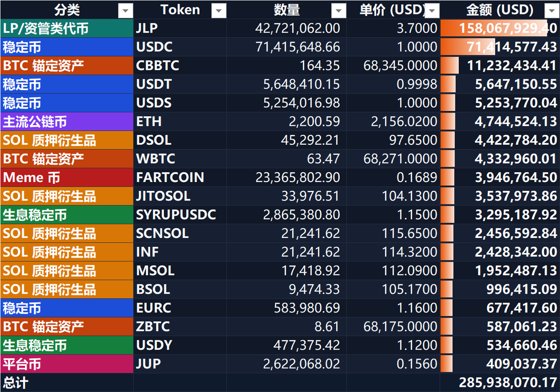Click the USDC token cell

coord(180,47)
